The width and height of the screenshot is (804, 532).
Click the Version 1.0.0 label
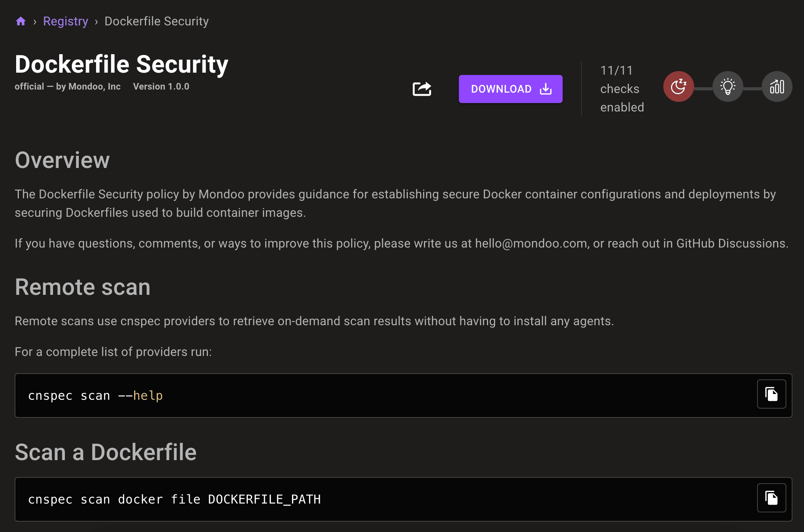[161, 86]
